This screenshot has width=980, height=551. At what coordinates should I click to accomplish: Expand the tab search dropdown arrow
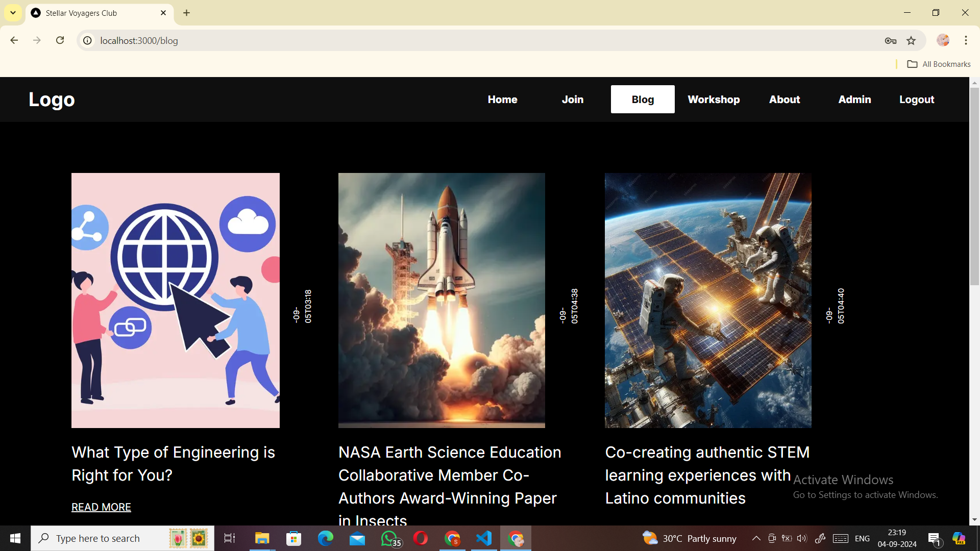pos(13,13)
